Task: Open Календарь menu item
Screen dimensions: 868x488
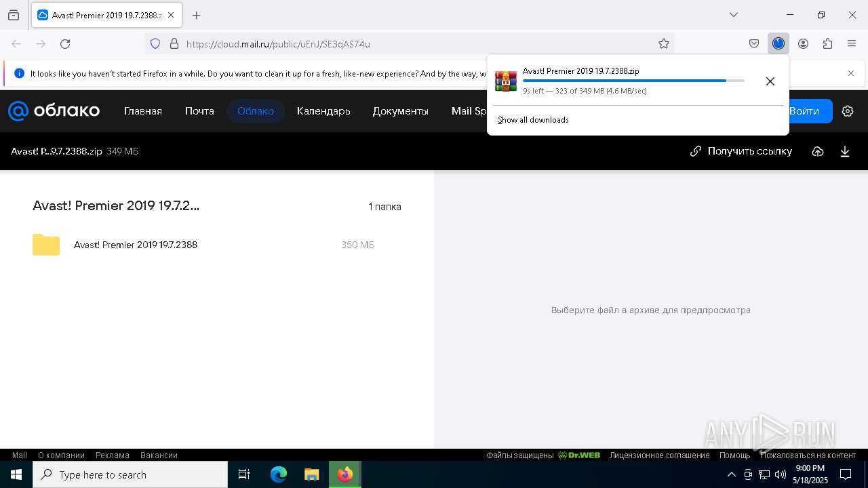Action: point(323,111)
